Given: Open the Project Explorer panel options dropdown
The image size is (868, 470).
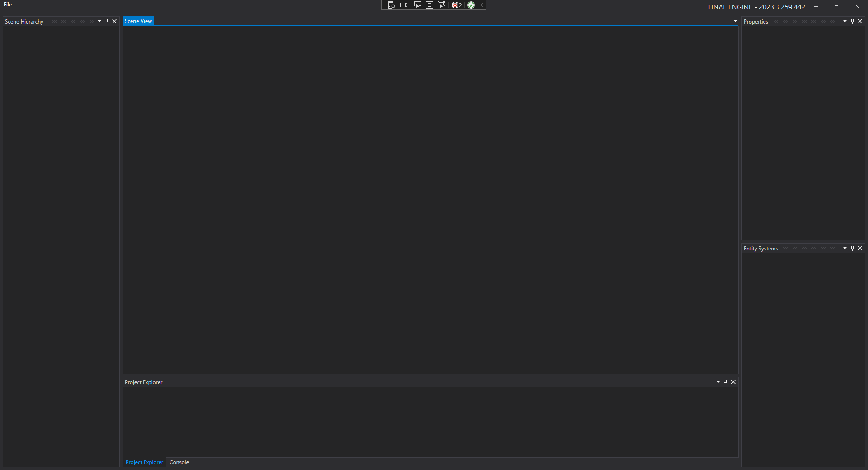Looking at the screenshot, I should coord(718,382).
